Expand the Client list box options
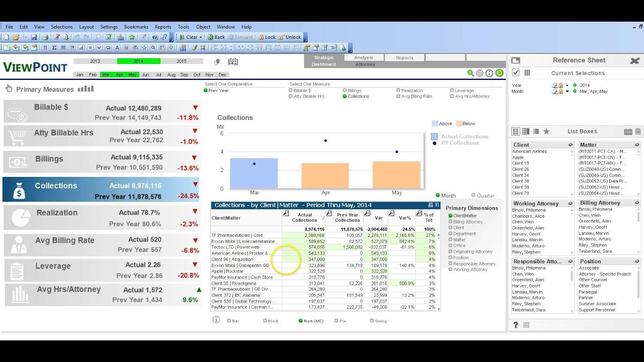This screenshot has height=362, width=644. point(571,145)
